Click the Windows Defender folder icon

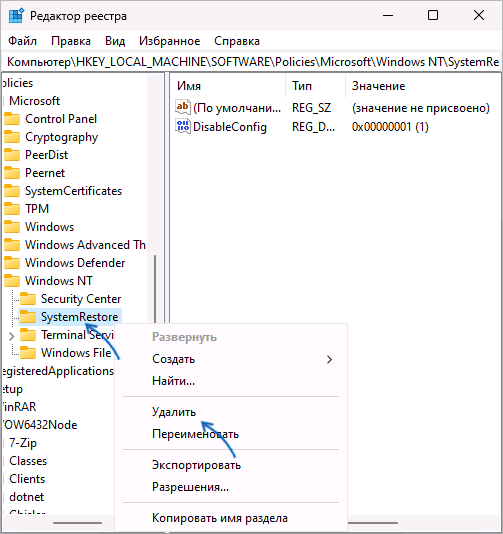pyautogui.click(x=12, y=263)
